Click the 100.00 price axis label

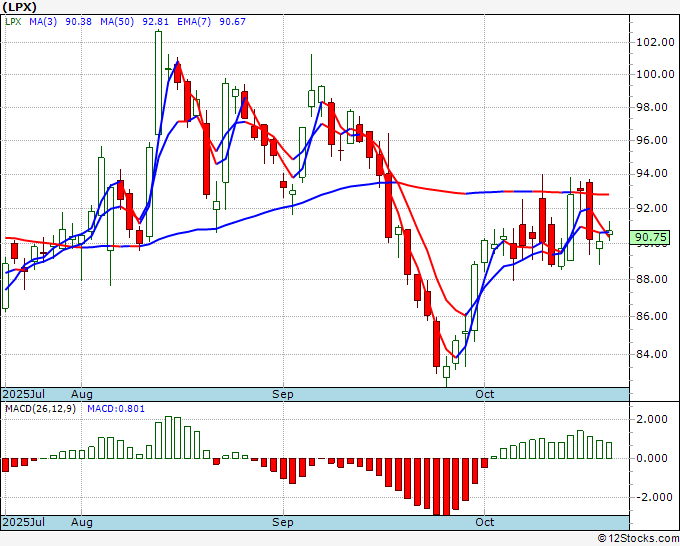pyautogui.click(x=655, y=75)
